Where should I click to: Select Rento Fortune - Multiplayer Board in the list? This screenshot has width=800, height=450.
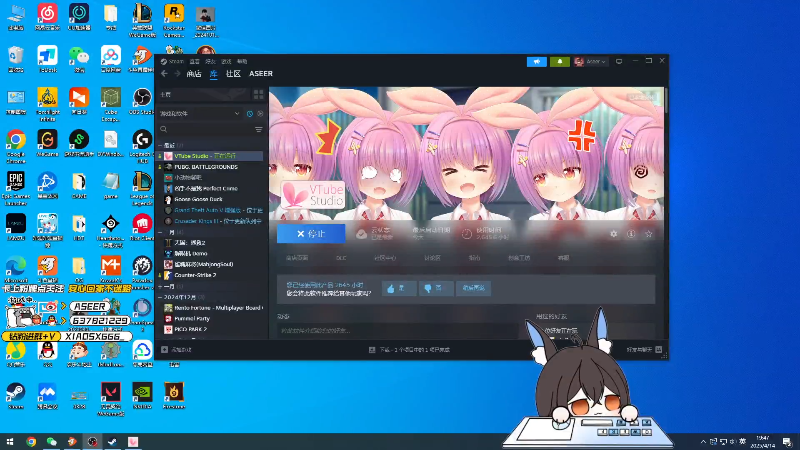pos(210,308)
